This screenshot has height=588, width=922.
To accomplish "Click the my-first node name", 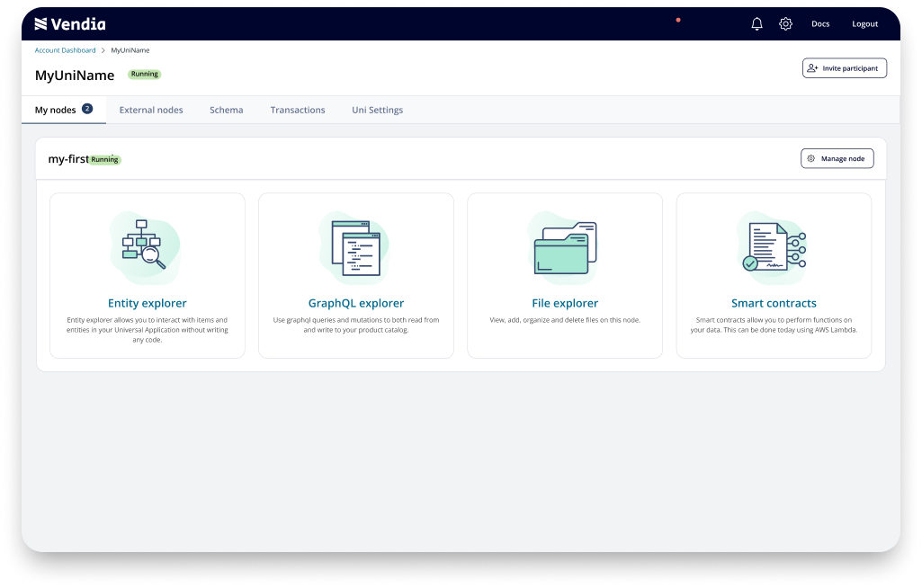I will pos(68,159).
